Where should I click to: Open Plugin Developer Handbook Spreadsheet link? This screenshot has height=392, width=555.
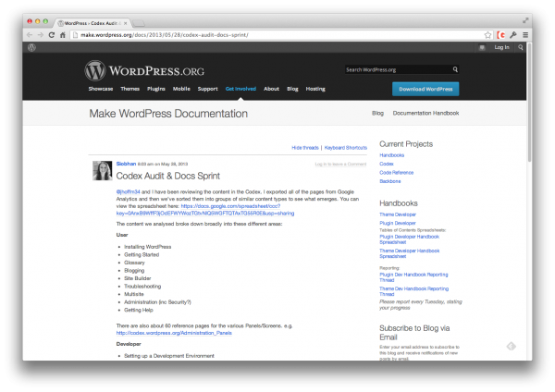coord(409,239)
